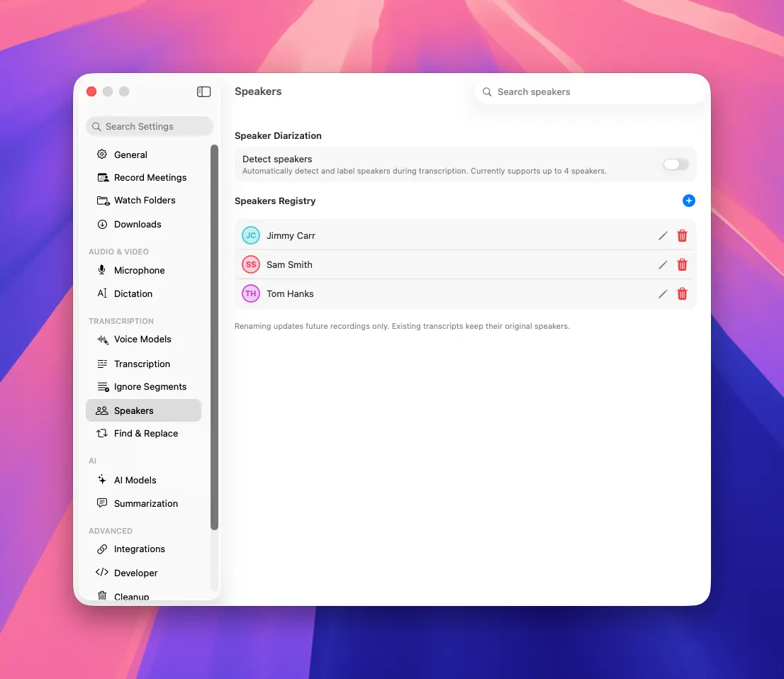Go to Ignore Segments settings
This screenshot has height=679, width=784.
pyautogui.click(x=143, y=386)
